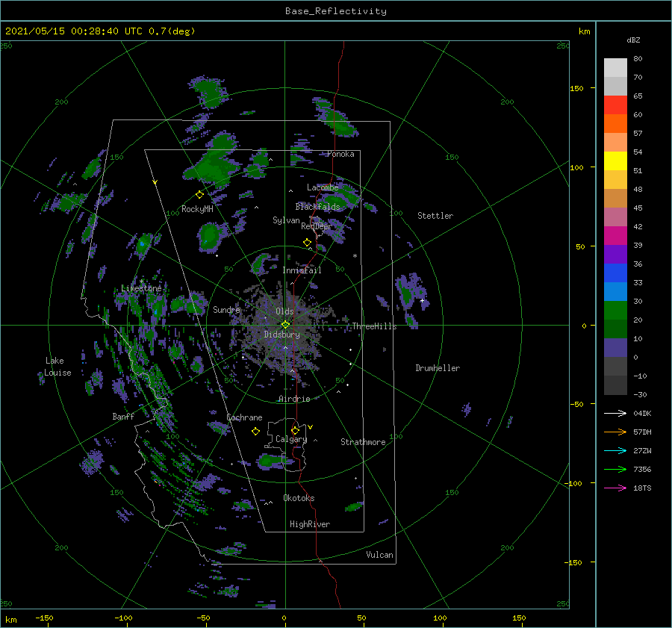Pick the purple 36–39 dBZ color swatch
Viewport: 672px width, 628px height.
click(615, 254)
